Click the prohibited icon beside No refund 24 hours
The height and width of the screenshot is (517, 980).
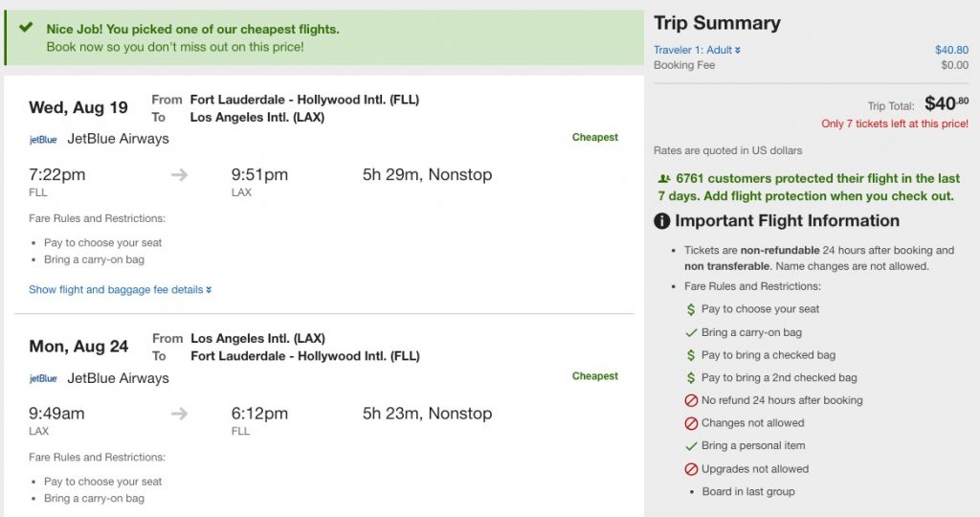pos(691,400)
